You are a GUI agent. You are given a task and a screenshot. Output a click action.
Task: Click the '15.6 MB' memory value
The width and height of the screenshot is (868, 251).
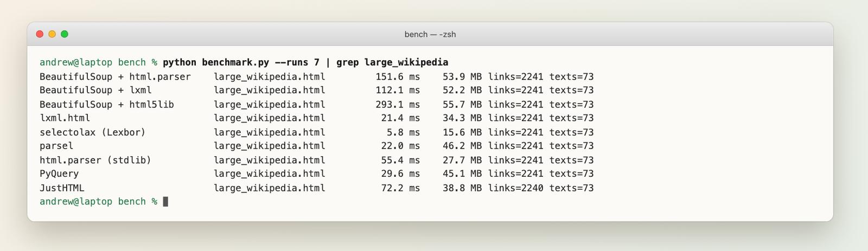click(462, 132)
